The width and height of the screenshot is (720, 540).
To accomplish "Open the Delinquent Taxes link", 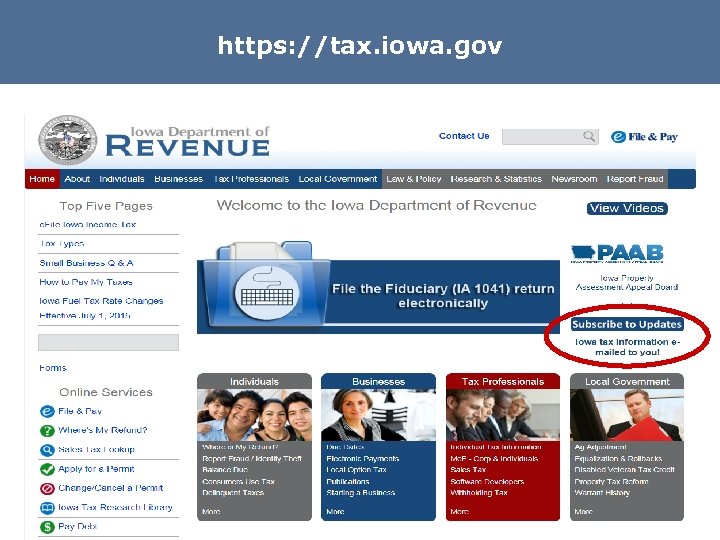I will (x=233, y=493).
